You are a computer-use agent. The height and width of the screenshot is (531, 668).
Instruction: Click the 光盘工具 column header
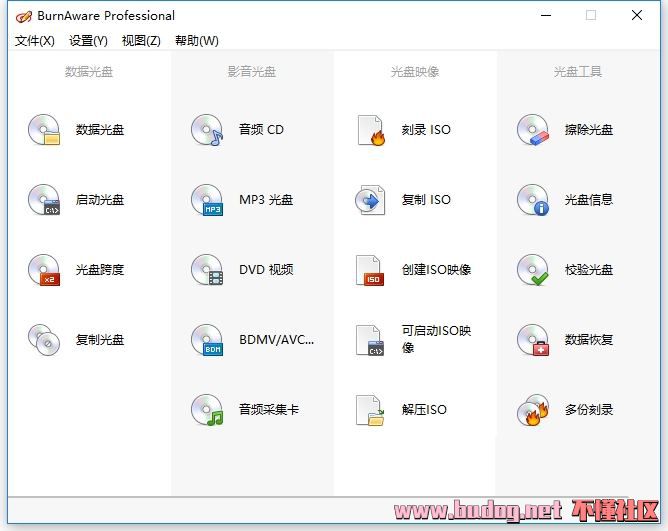(x=578, y=72)
